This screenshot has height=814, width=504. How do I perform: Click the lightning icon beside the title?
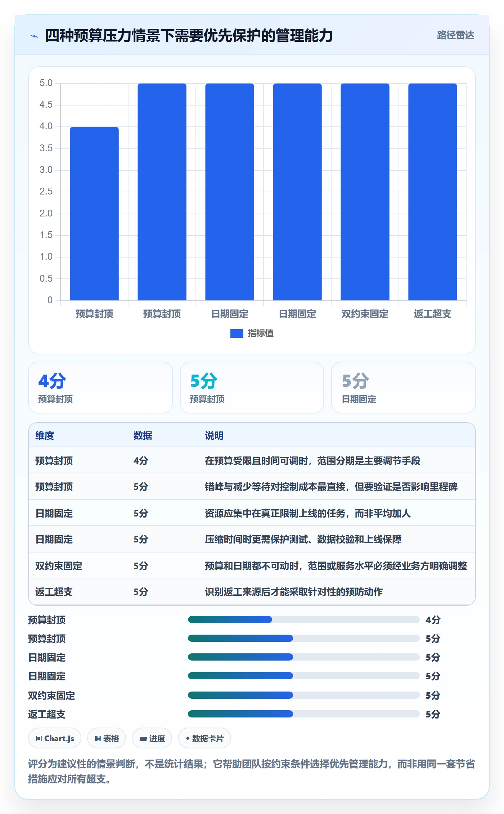(34, 36)
